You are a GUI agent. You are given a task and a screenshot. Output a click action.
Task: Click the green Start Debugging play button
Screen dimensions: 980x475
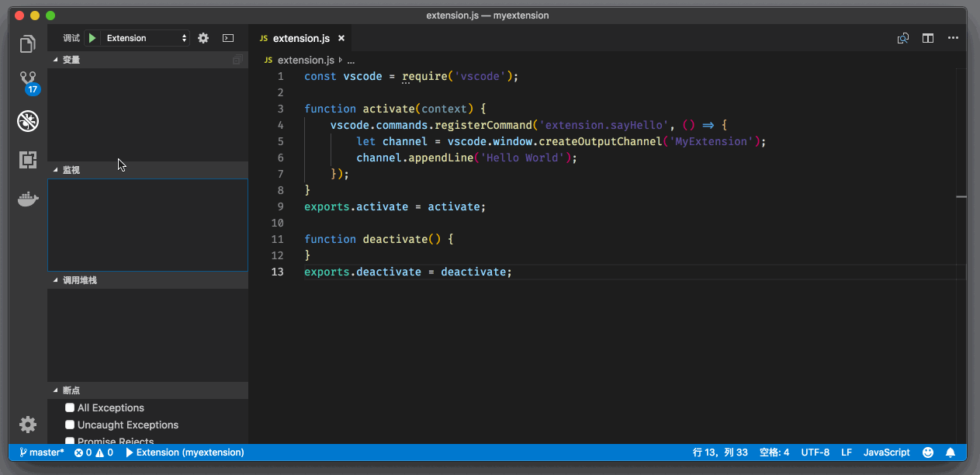(92, 38)
